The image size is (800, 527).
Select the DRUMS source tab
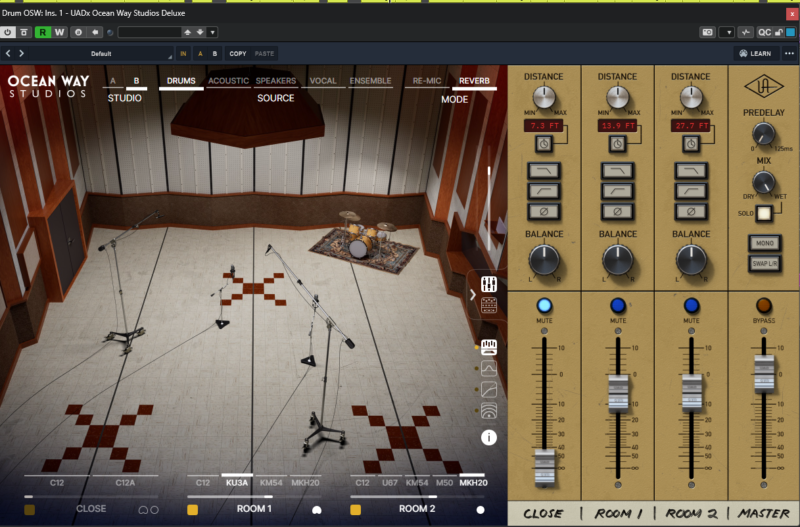181,81
